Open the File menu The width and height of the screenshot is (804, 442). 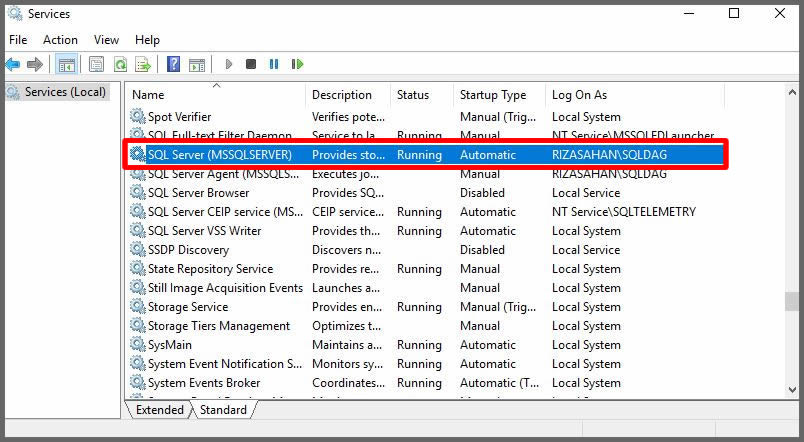coord(18,40)
